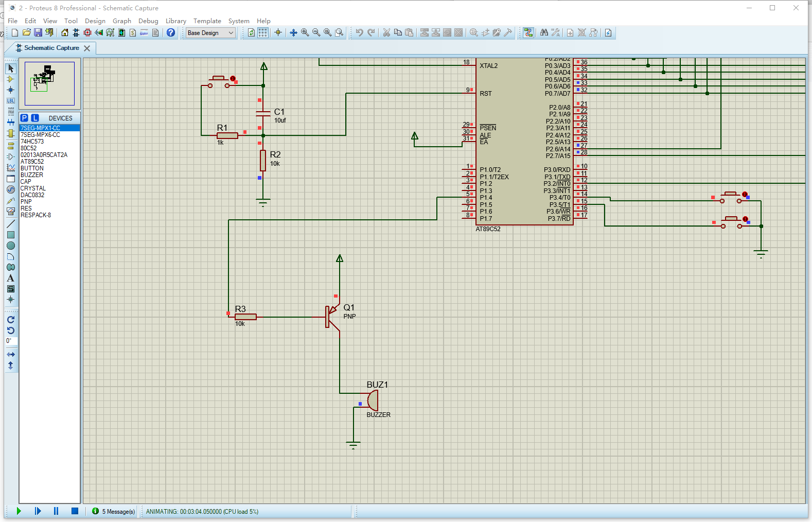Select the Buses mode tool
This screenshot has height=522, width=812.
tap(11, 123)
